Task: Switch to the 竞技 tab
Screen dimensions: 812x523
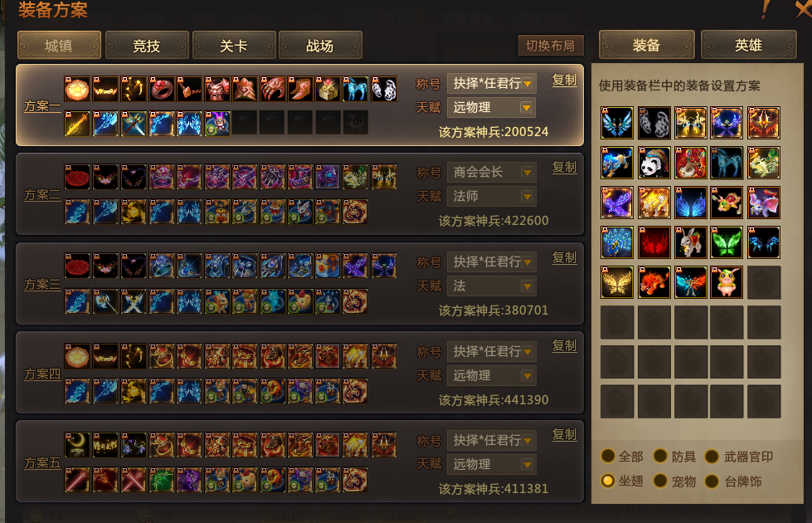Action: pos(147,46)
